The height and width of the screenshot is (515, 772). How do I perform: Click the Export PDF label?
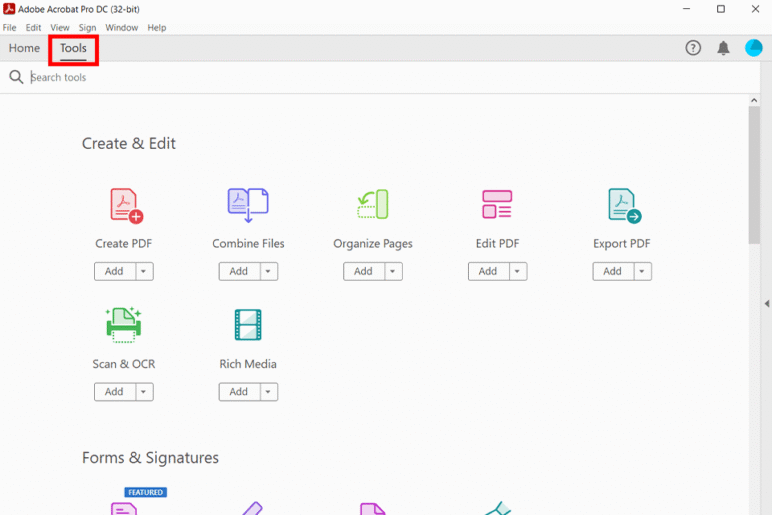[622, 244]
